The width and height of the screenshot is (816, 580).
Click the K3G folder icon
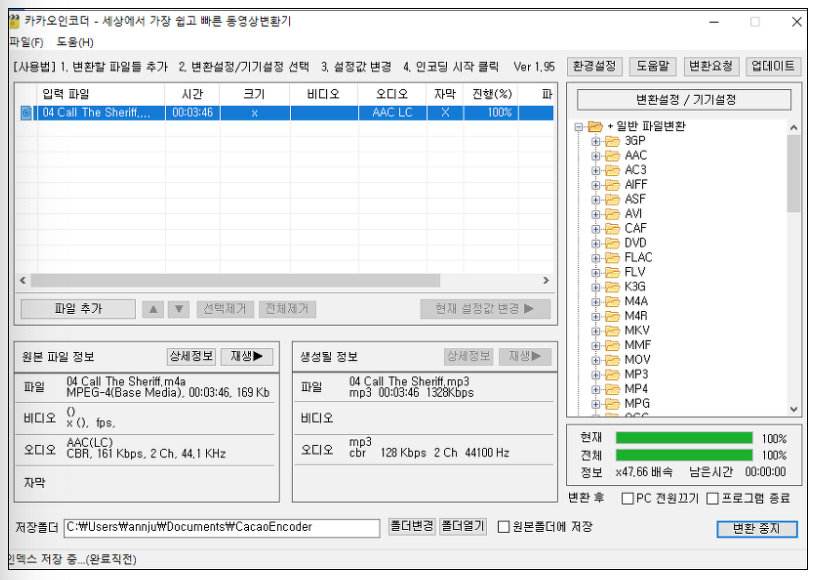(612, 287)
